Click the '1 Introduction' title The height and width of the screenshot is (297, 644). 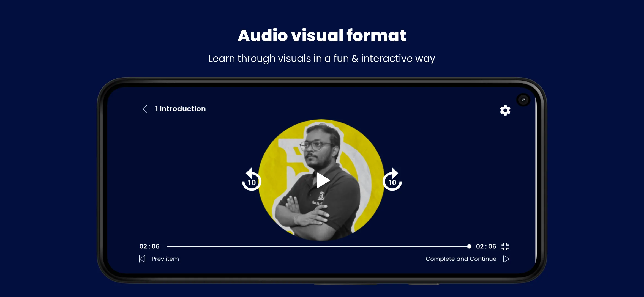pos(180,109)
